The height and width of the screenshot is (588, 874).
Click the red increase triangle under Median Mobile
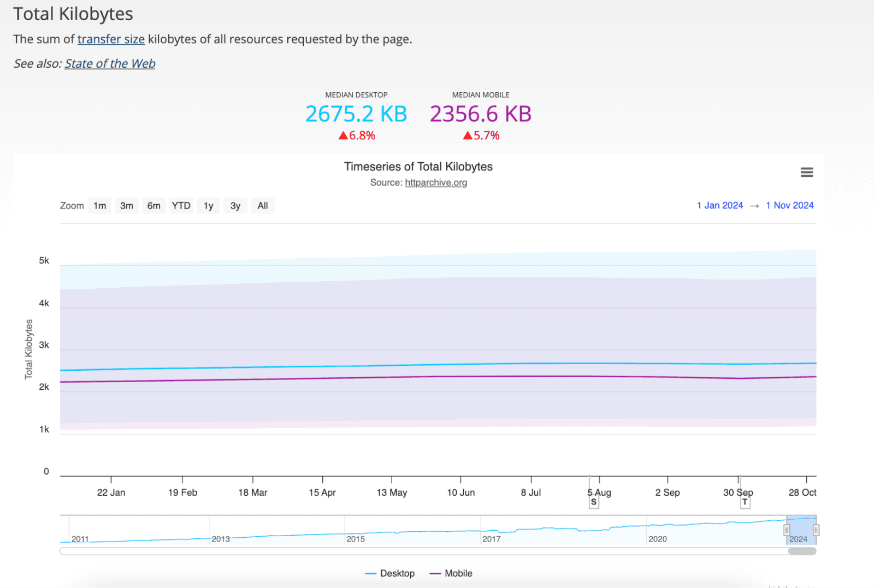468,135
